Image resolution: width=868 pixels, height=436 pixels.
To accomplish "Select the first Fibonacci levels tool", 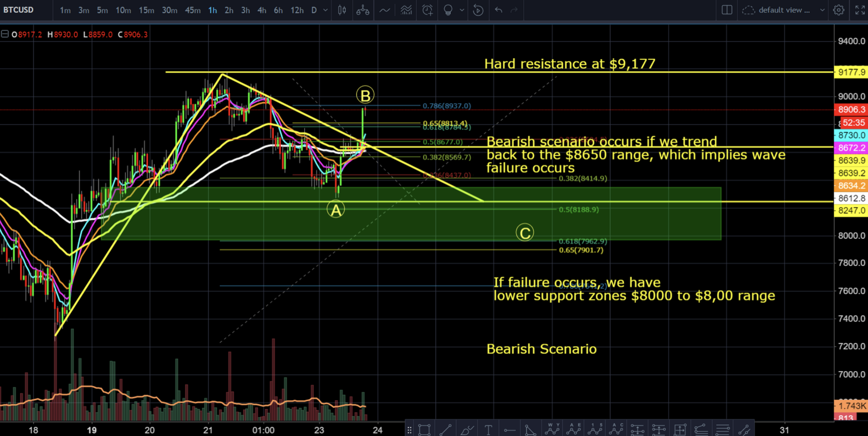I will pos(638,430).
